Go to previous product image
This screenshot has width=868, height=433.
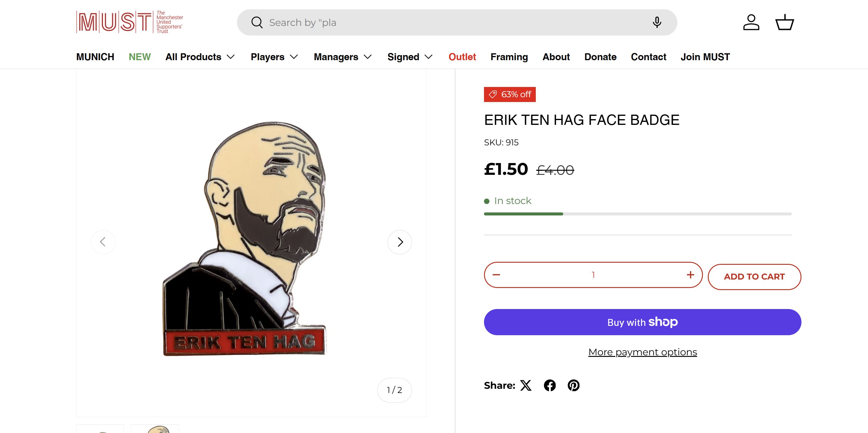(x=103, y=242)
